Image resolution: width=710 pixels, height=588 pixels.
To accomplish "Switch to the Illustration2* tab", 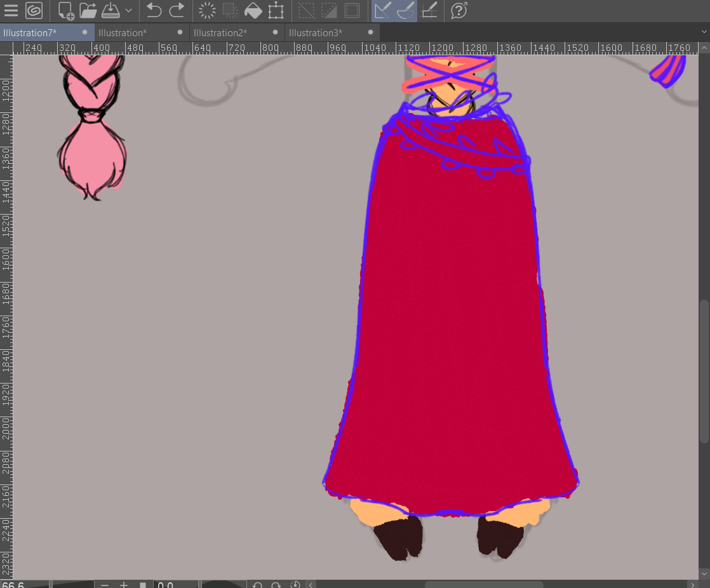I will 220,32.
